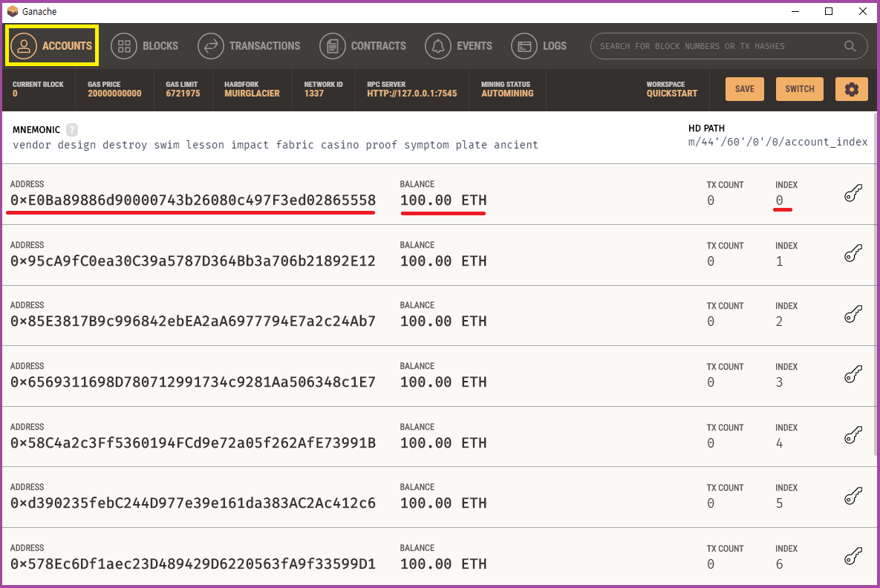Click the 100.00 ETH balance of index 3
The image size is (880, 588).
(443, 382)
